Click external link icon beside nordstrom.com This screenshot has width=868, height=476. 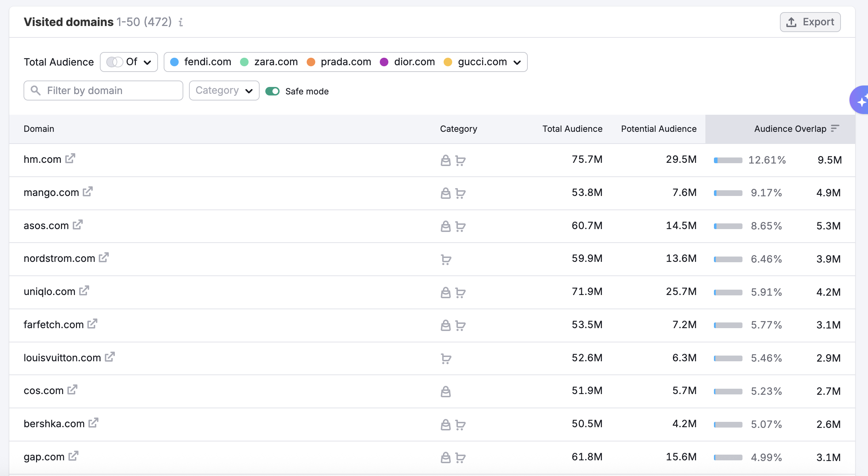point(104,257)
